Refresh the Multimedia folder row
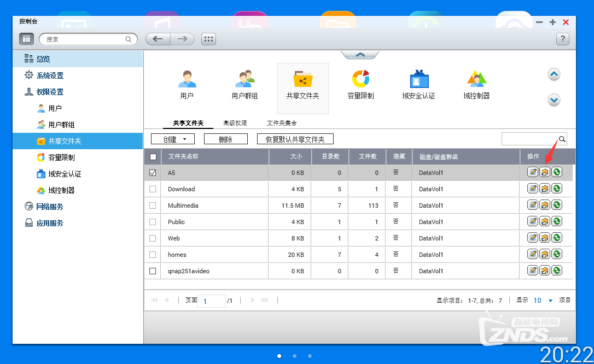 point(557,205)
